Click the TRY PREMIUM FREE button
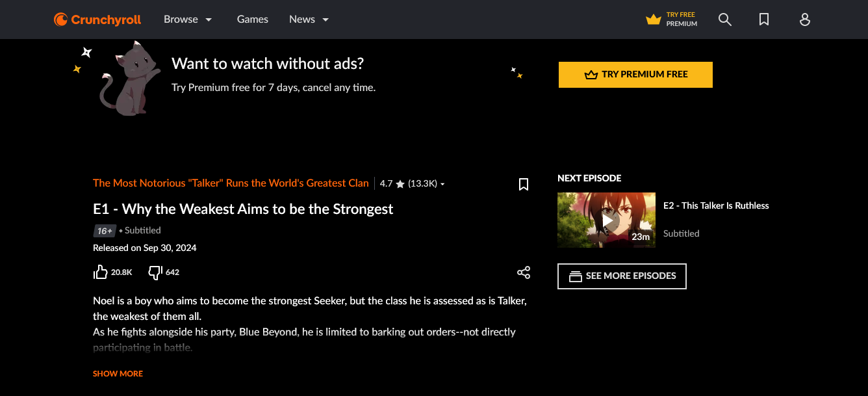This screenshot has width=868, height=396. (635, 75)
